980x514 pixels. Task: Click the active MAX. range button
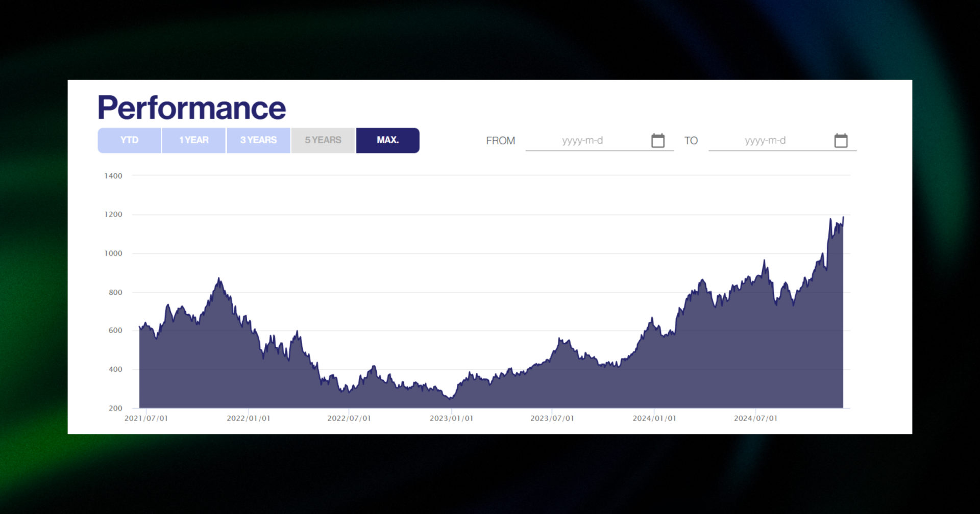[x=387, y=140]
